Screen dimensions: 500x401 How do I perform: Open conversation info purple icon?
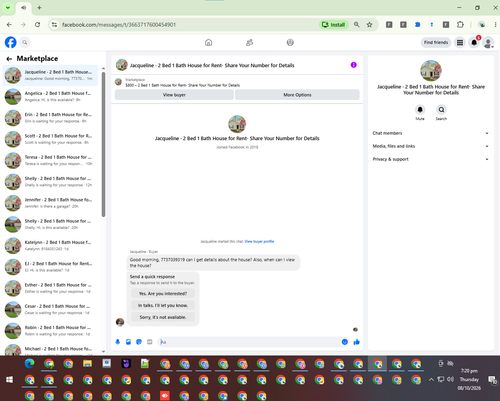click(x=354, y=65)
